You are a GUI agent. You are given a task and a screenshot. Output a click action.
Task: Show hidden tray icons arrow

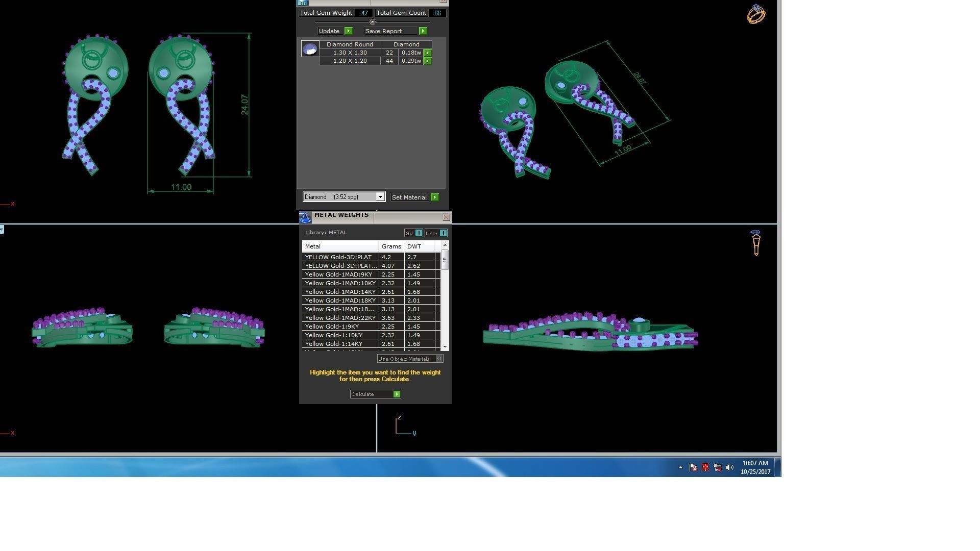coord(680,467)
